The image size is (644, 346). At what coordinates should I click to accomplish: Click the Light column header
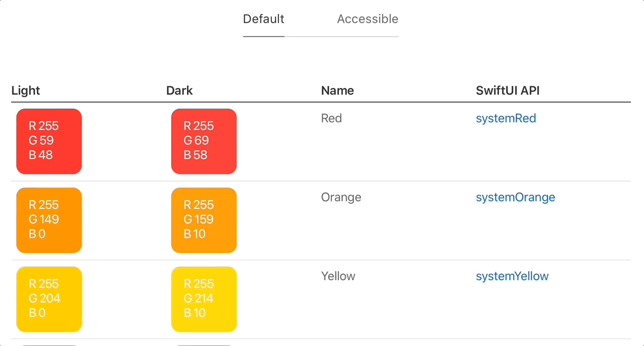tap(26, 90)
